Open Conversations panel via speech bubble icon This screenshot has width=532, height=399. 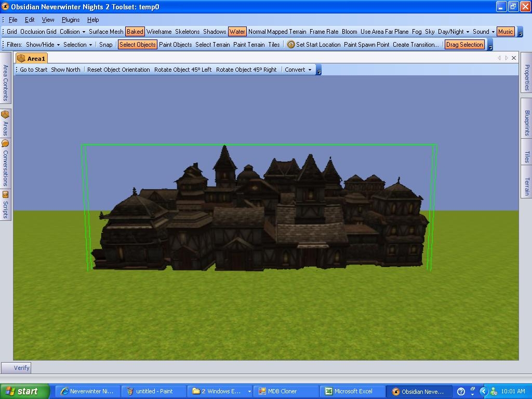tap(5, 143)
